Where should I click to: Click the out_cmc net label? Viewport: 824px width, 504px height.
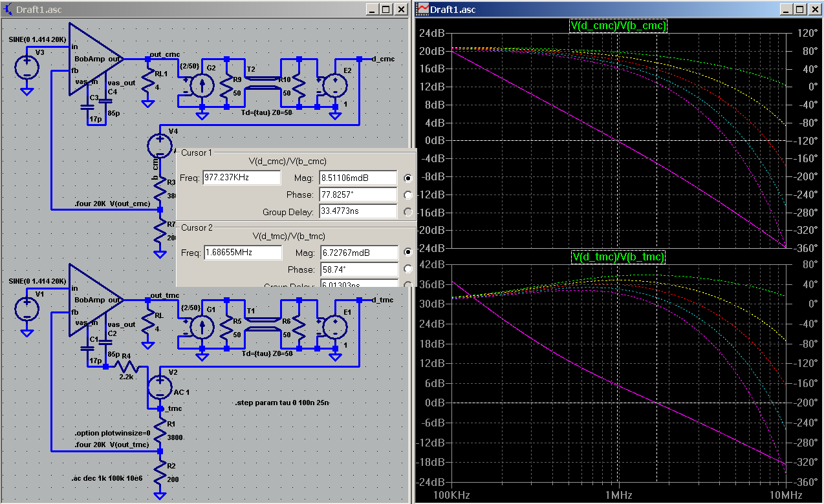[165, 54]
